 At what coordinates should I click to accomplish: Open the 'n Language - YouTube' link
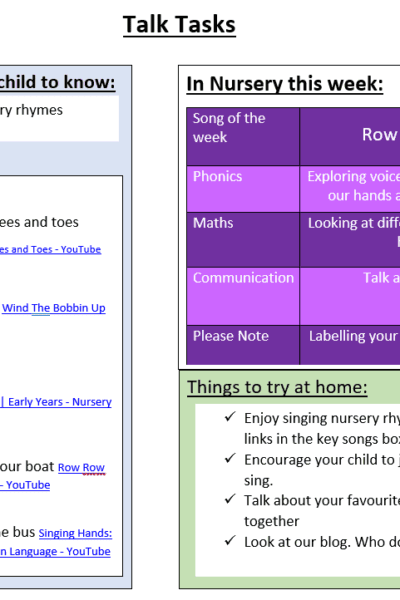[x=55, y=551]
